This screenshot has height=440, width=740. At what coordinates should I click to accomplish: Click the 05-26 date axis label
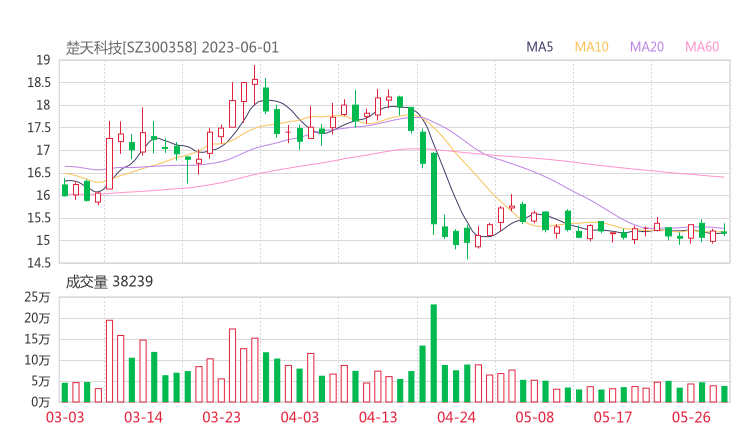[x=691, y=417]
